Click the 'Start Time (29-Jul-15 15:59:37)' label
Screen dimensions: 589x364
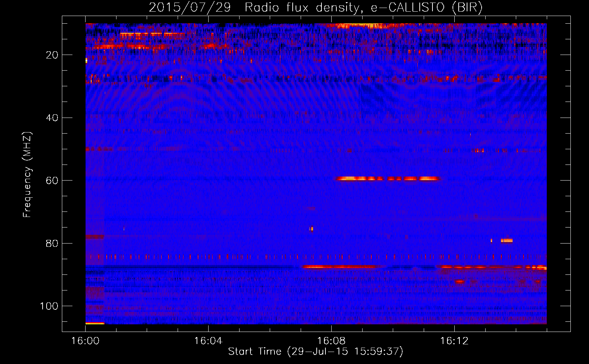click(316, 352)
